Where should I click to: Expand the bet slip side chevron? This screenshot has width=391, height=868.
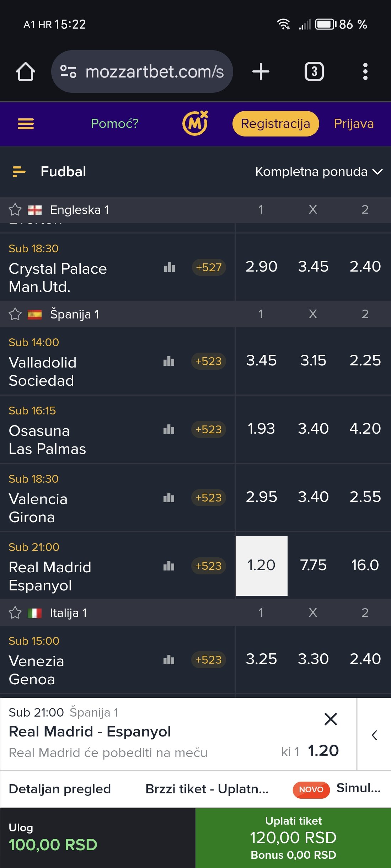[x=374, y=735]
